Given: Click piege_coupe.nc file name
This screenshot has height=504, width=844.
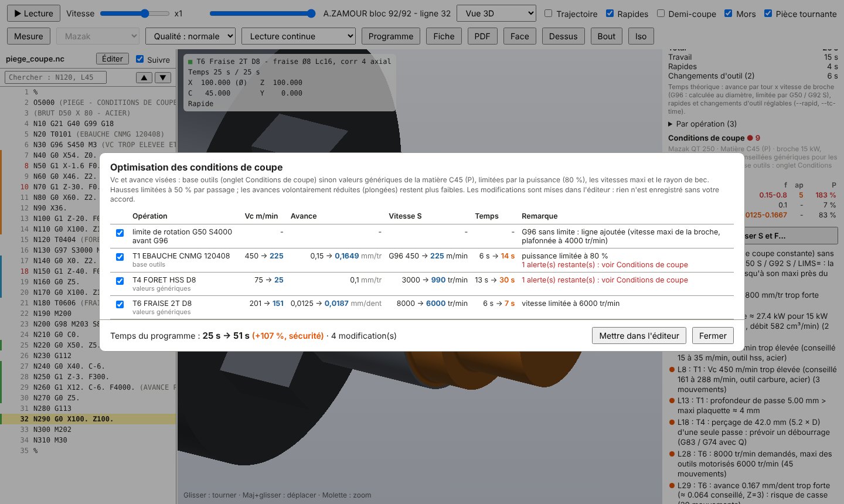Looking at the screenshot, I should click(35, 59).
